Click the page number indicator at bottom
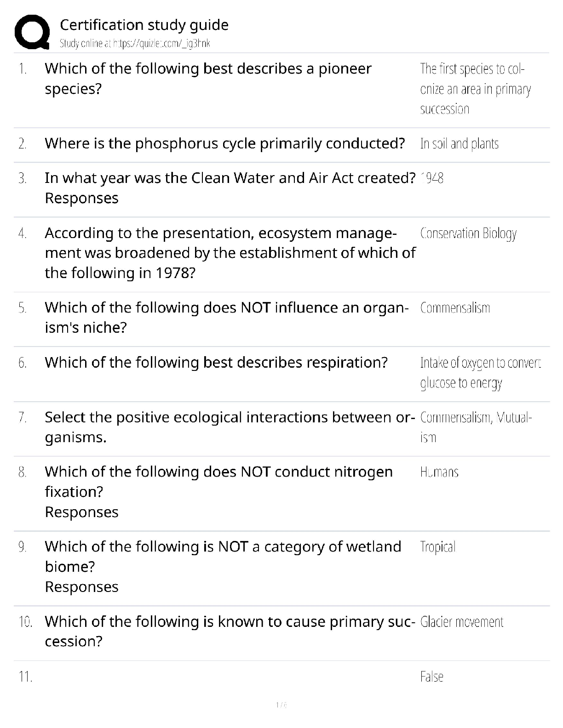This screenshot has height=728, width=563. click(281, 705)
